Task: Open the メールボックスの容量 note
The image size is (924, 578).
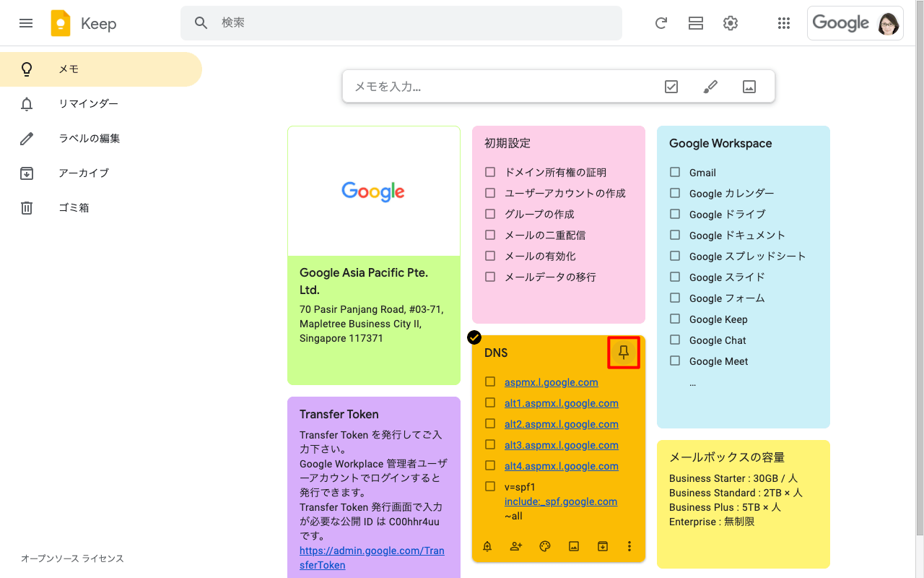Action: (x=744, y=504)
